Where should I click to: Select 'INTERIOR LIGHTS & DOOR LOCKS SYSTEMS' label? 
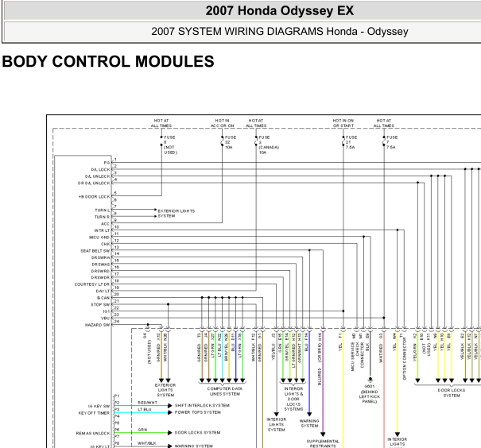point(293,399)
